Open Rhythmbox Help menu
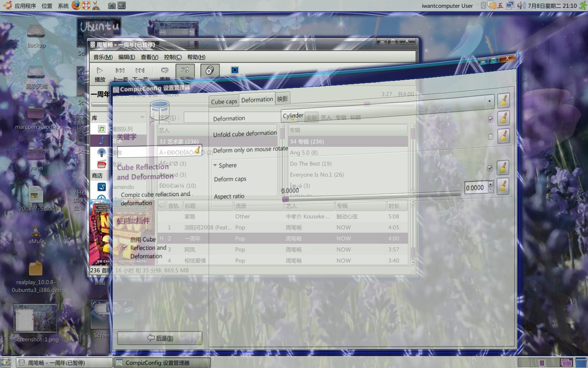Screen dimensions: 588x368 [x=196, y=57]
